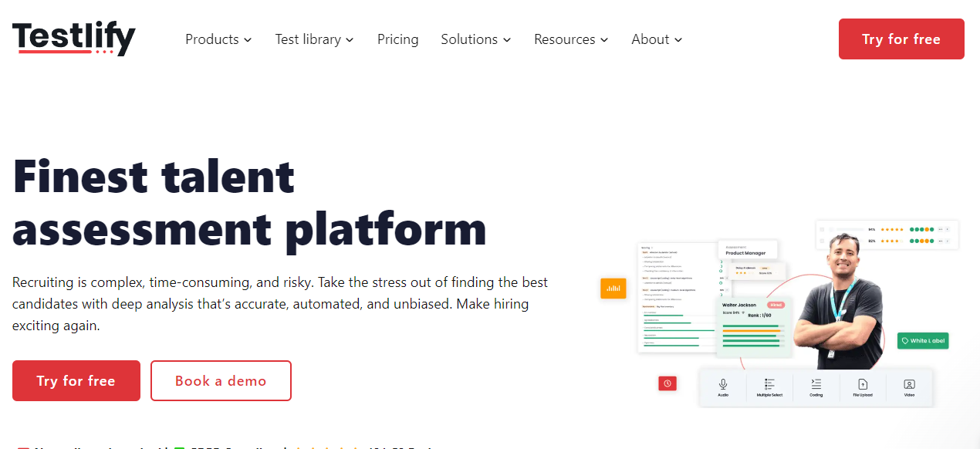The image size is (980, 449).
Task: Expand the Test library dropdown chevron
Action: coord(350,39)
